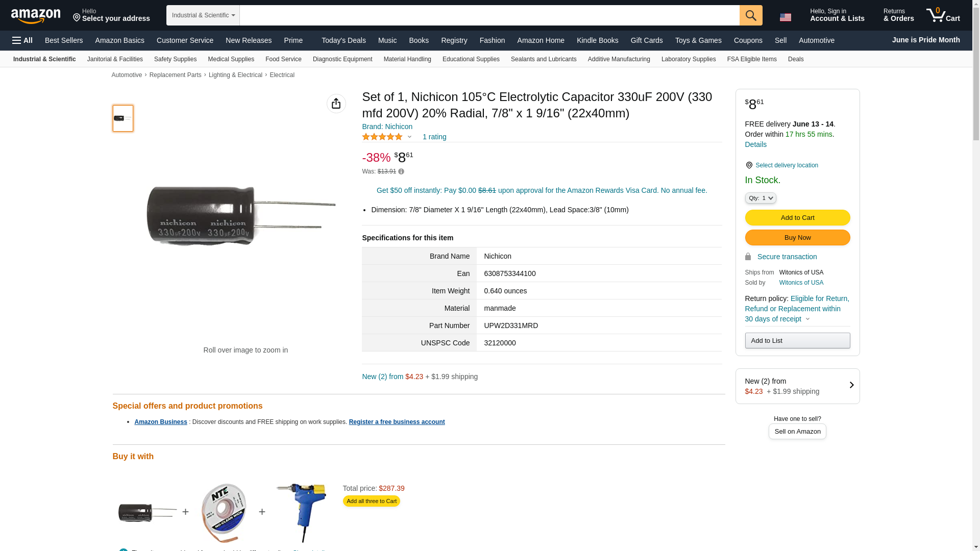Click the US flag language selector
This screenshot has width=980, height=551.
coord(785,17)
